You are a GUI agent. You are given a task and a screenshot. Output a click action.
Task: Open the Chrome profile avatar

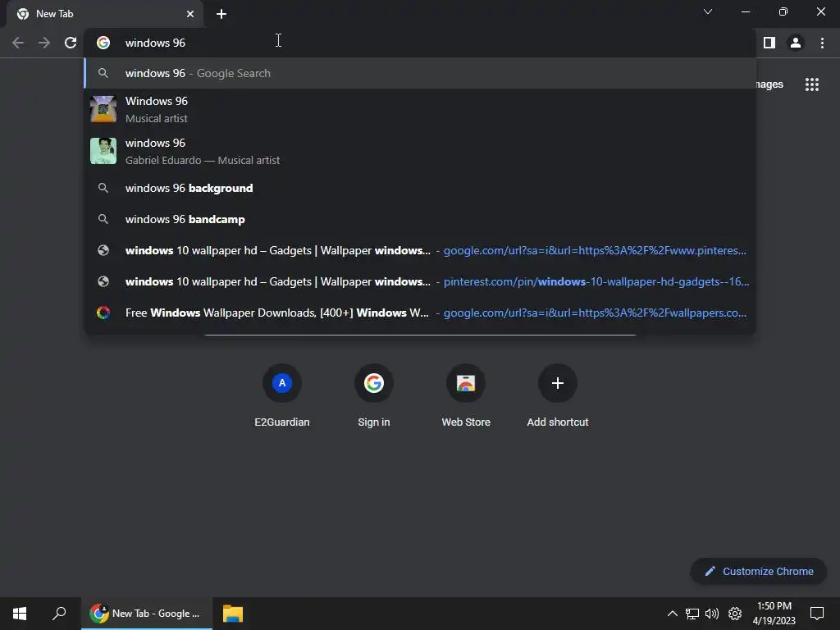(796, 43)
